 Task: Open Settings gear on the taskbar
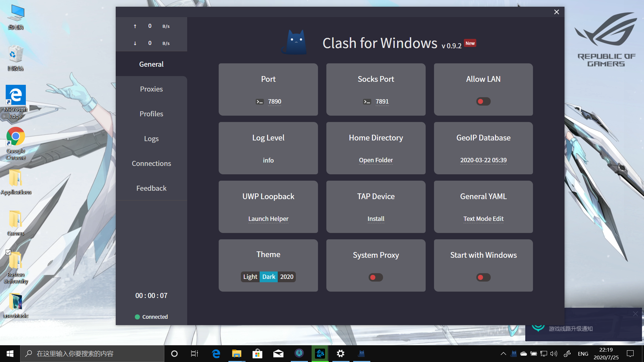341,354
